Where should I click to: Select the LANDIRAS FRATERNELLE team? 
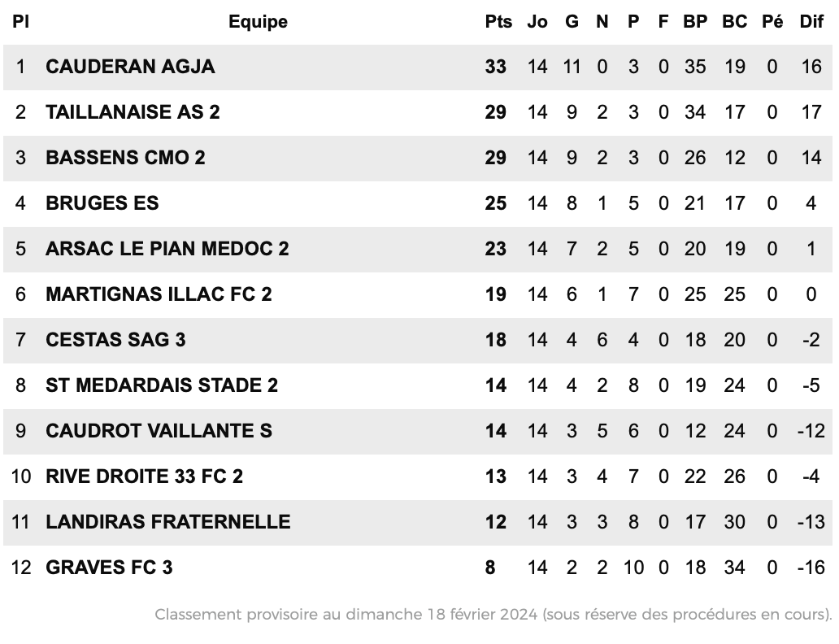[x=168, y=522]
